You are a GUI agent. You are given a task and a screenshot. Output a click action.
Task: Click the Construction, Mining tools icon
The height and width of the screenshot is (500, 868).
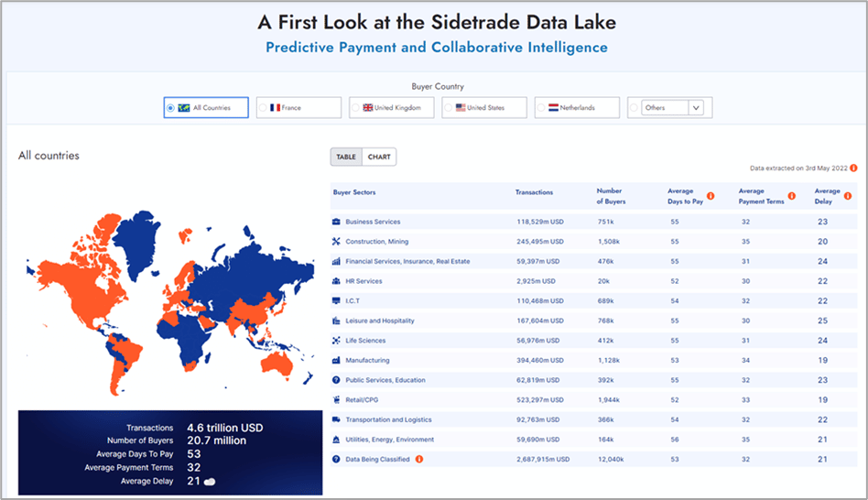tap(336, 242)
